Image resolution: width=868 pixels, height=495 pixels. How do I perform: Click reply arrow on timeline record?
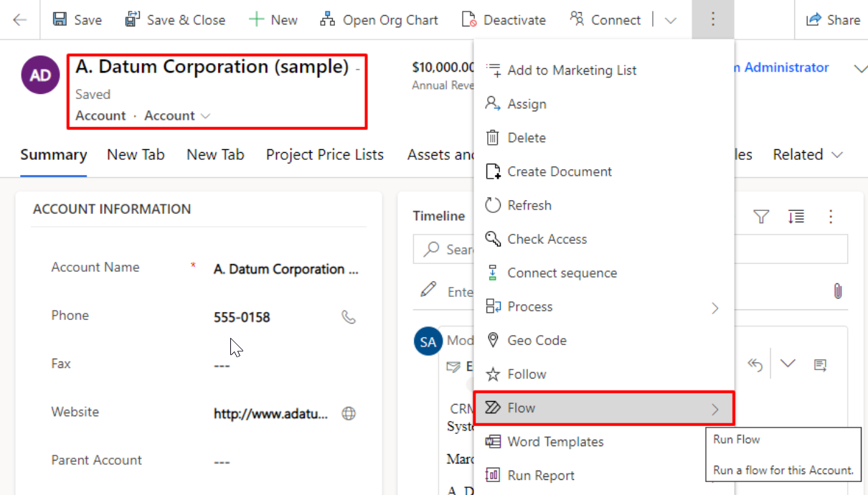pos(755,364)
